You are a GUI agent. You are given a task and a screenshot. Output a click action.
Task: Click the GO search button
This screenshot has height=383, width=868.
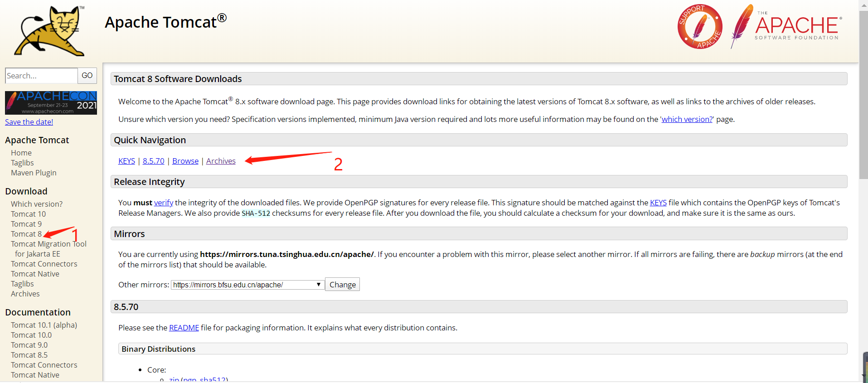(87, 76)
